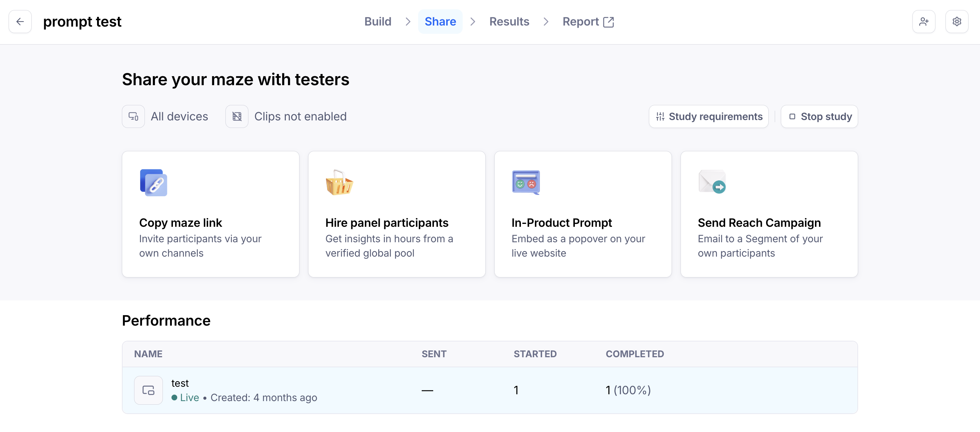
Task: Switch to the Results step
Action: click(x=509, y=22)
